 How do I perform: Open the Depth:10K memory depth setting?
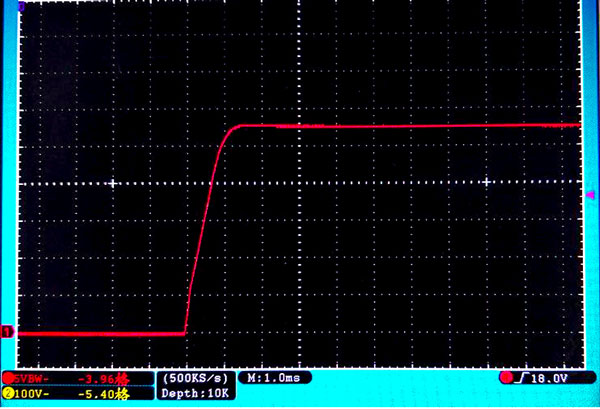[196, 394]
